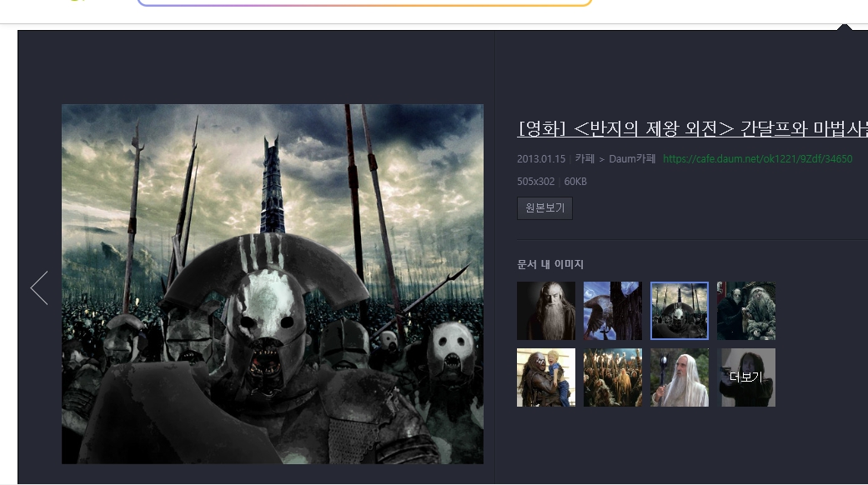Click the 원본보기 button
The height and width of the screenshot is (485, 868).
tap(544, 208)
